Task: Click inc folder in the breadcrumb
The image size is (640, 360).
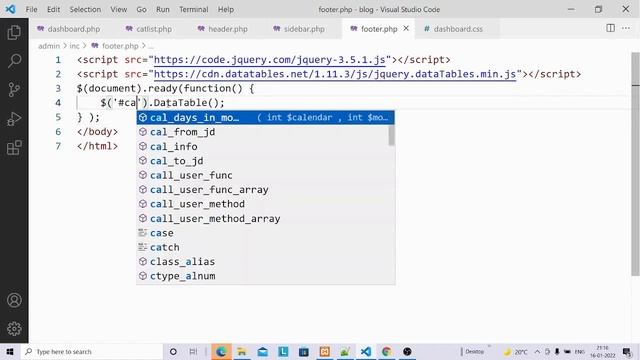Action: [74, 46]
